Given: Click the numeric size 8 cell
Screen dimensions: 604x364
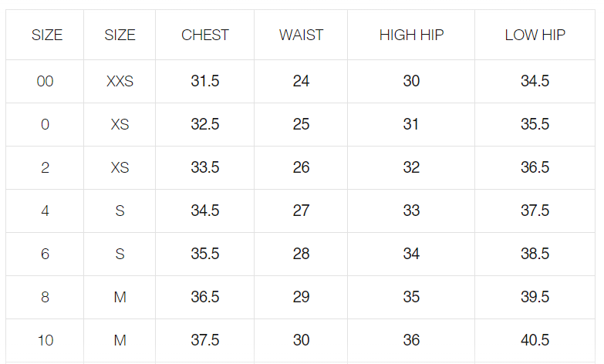Looking at the screenshot, I should 46,297.
